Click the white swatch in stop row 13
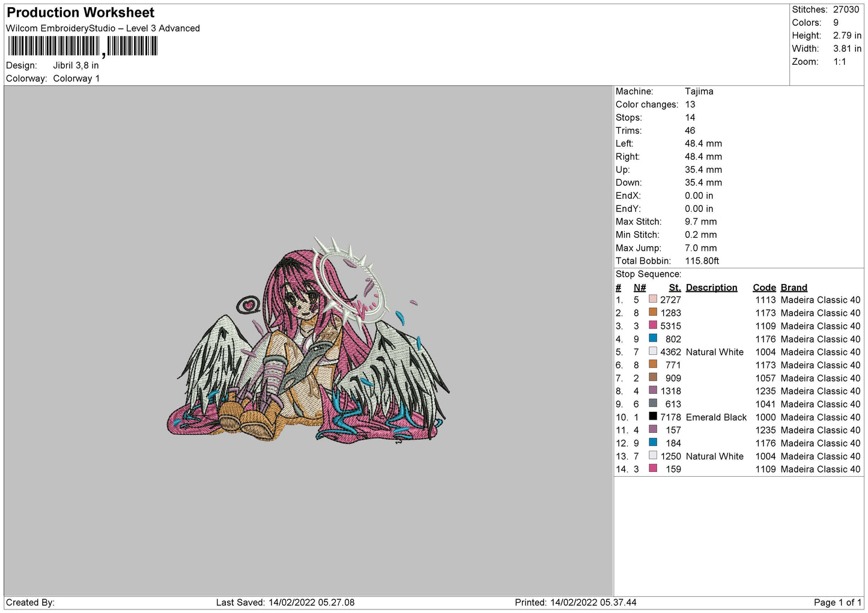This screenshot has width=868, height=613. [x=652, y=455]
